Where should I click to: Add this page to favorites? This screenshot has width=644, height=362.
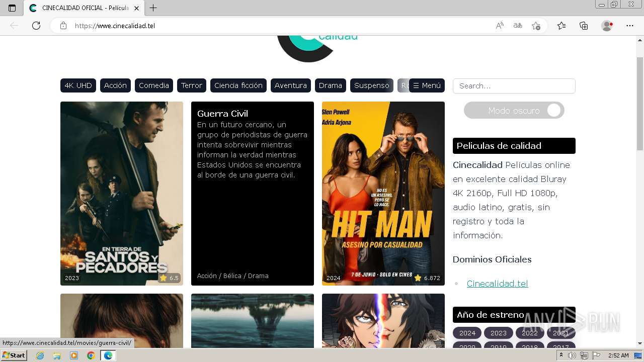tap(536, 26)
